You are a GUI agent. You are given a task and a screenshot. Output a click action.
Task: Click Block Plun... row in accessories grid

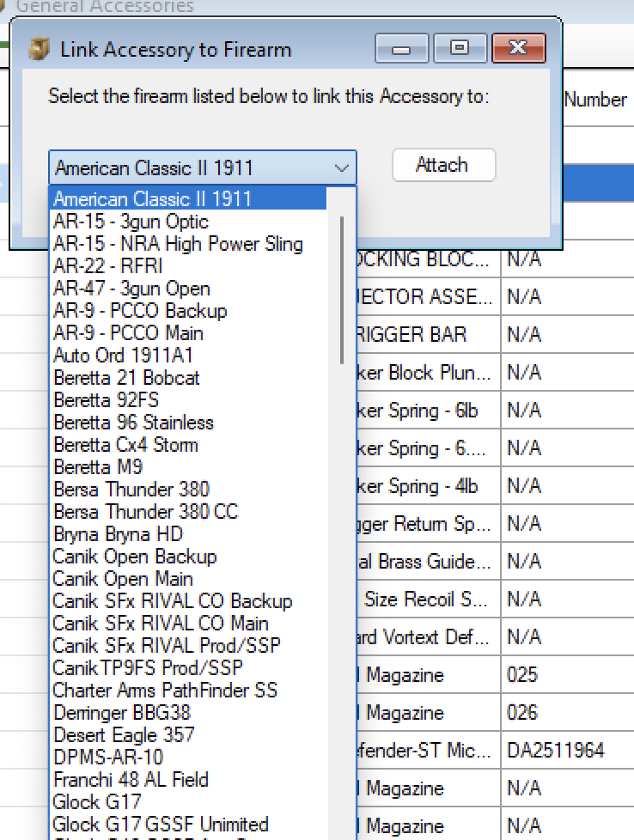428,372
